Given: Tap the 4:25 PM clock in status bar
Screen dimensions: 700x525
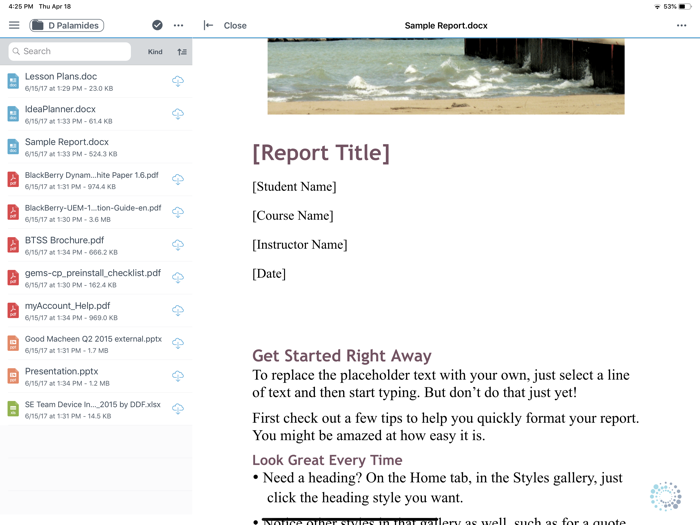Looking at the screenshot, I should (x=21, y=7).
